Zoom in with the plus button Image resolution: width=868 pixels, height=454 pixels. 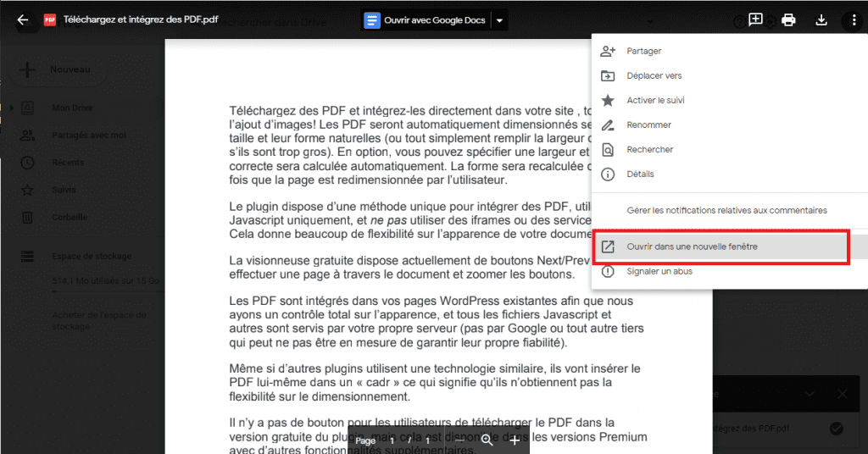point(515,440)
